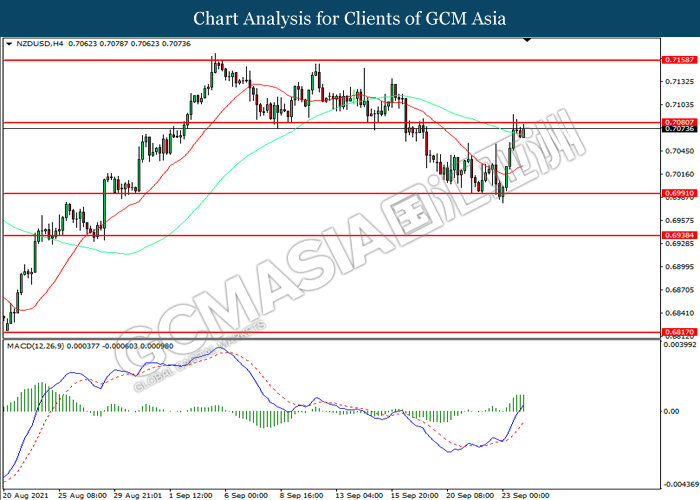Click the 0.68410 price scale value
The image size is (700, 500).
[x=679, y=313]
